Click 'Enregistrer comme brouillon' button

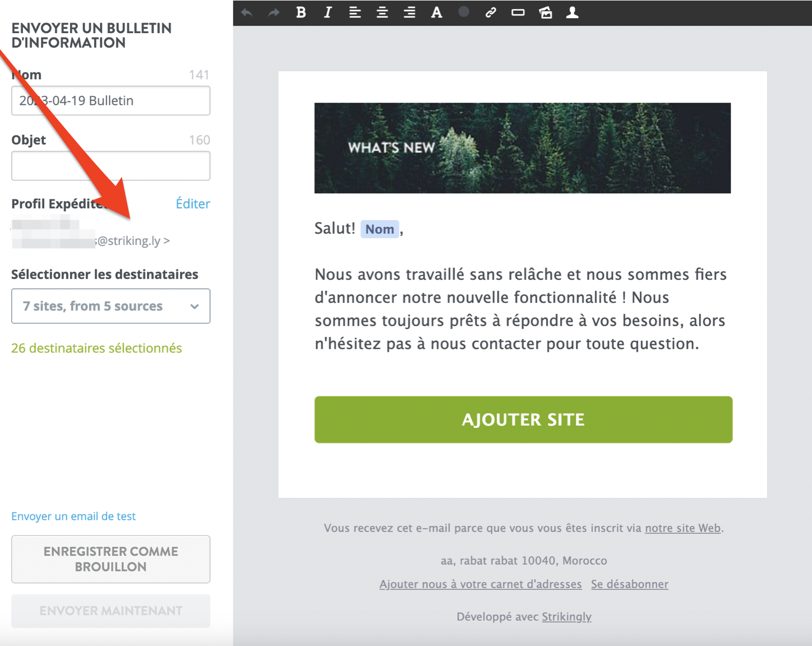[111, 559]
